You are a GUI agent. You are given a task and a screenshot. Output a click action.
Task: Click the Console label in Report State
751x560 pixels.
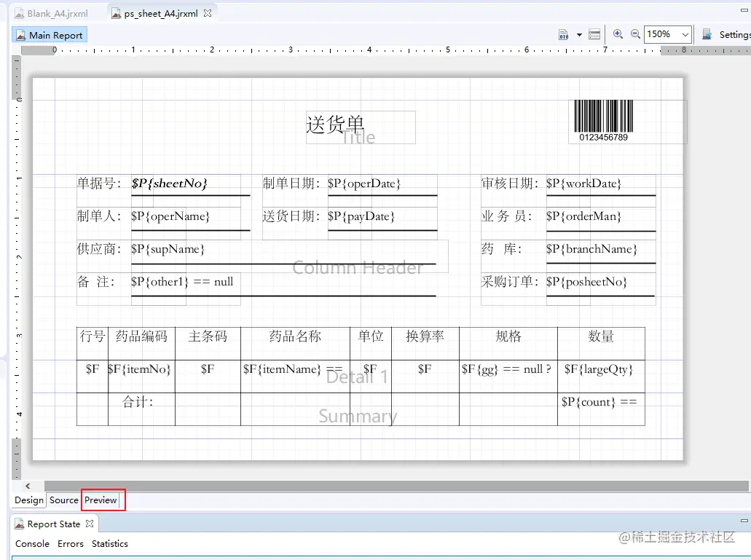click(32, 544)
